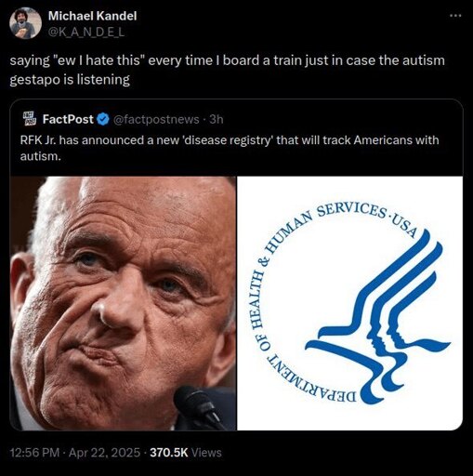This screenshot has width=473, height=476.
Task: Select the main tweet text about trains
Action: (227, 70)
